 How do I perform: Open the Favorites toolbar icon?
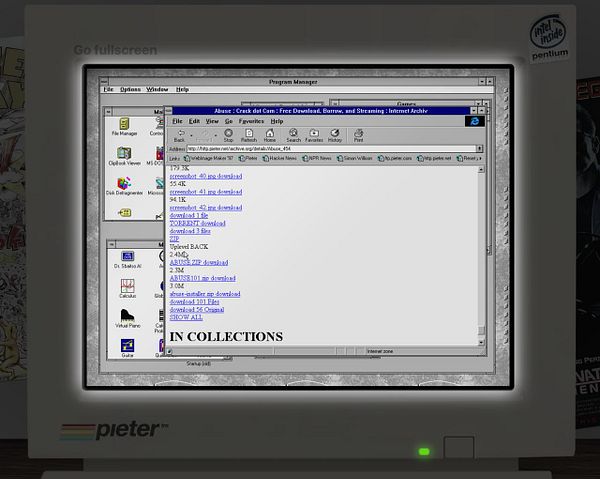click(x=314, y=135)
